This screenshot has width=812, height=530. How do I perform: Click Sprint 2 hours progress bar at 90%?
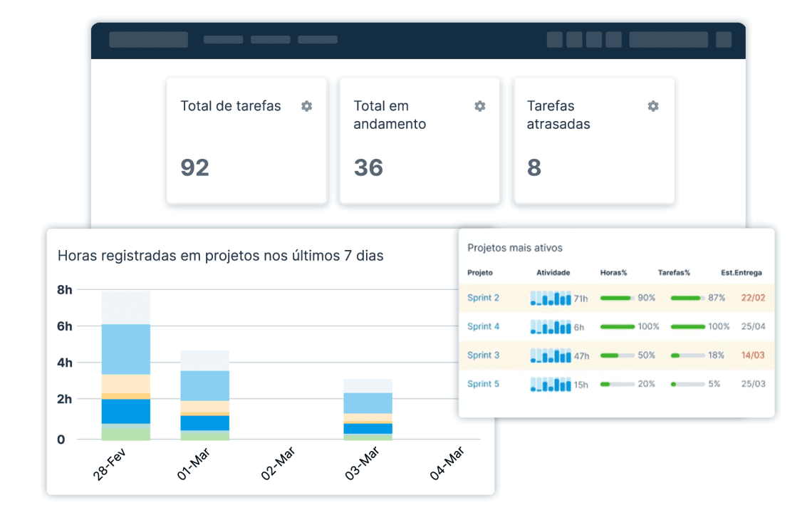(x=617, y=298)
